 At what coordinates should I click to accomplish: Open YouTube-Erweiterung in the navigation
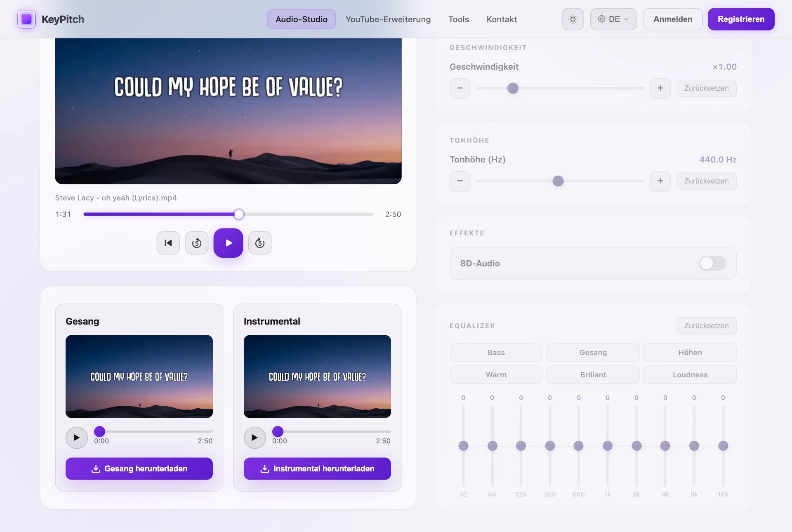pyautogui.click(x=388, y=19)
